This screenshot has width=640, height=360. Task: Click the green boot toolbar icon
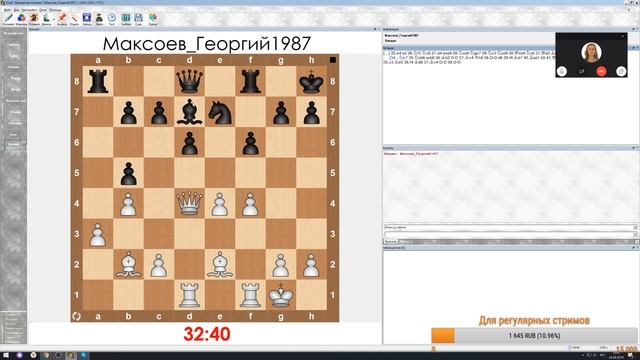coord(47,18)
